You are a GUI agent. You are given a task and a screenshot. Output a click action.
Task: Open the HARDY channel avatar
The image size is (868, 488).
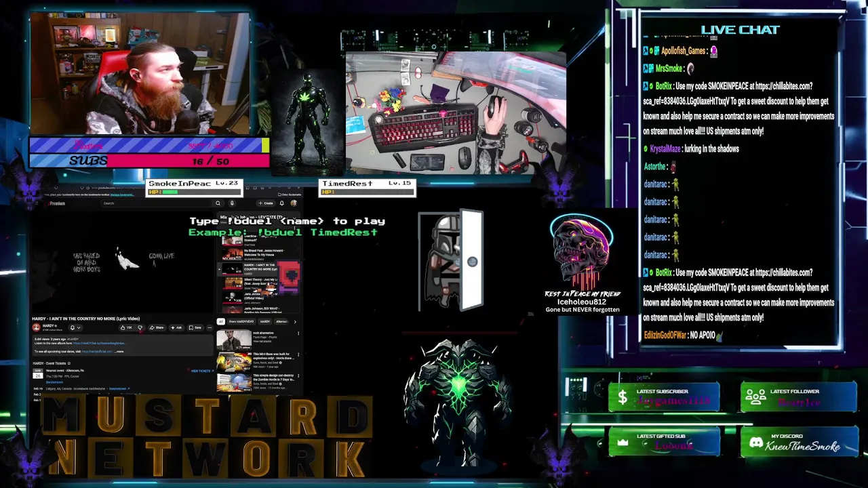36,327
